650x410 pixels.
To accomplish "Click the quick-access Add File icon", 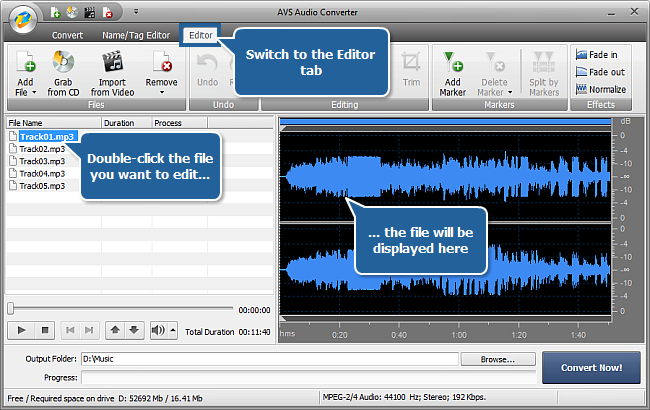I will click(56, 13).
